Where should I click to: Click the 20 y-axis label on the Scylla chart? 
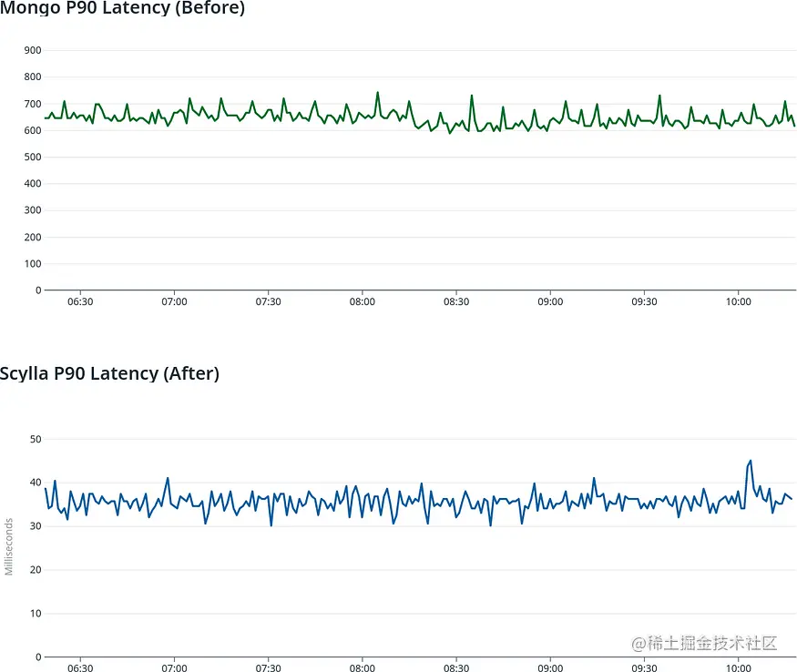click(36, 569)
